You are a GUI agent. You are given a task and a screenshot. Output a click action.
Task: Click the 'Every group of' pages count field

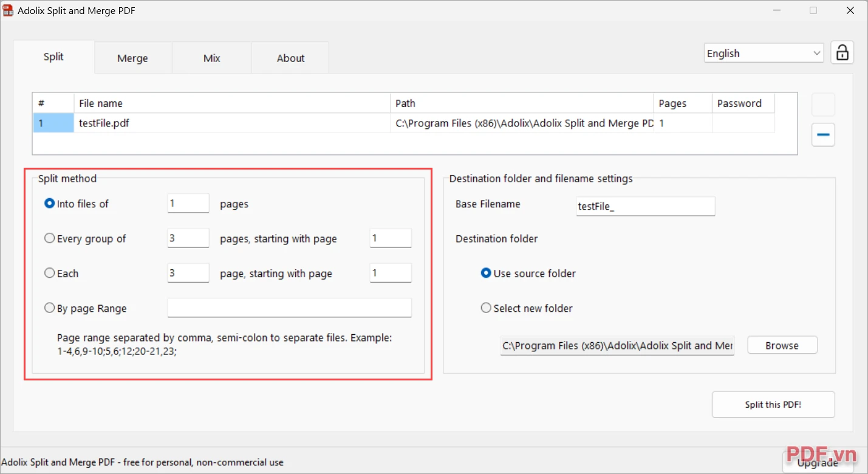click(x=188, y=238)
